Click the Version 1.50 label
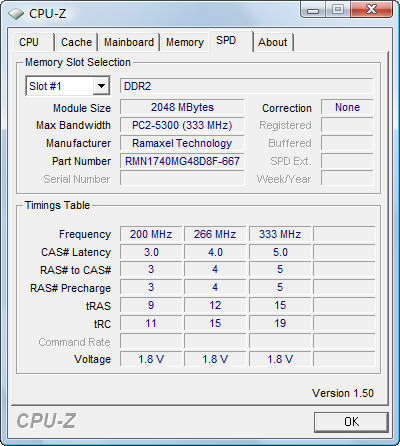 [x=343, y=393]
